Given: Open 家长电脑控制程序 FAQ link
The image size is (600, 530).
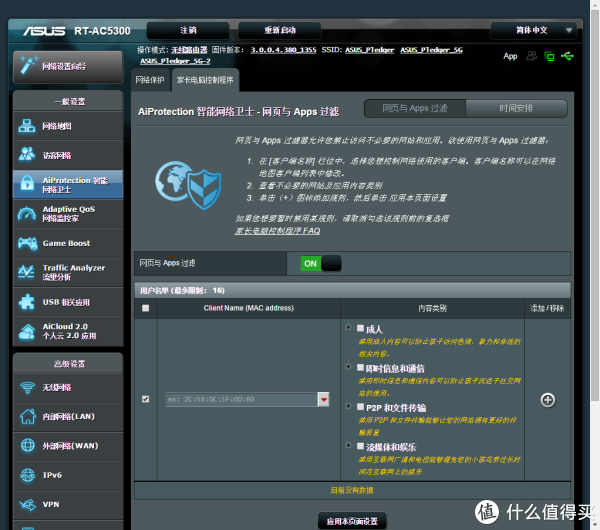Looking at the screenshot, I should point(277,231).
